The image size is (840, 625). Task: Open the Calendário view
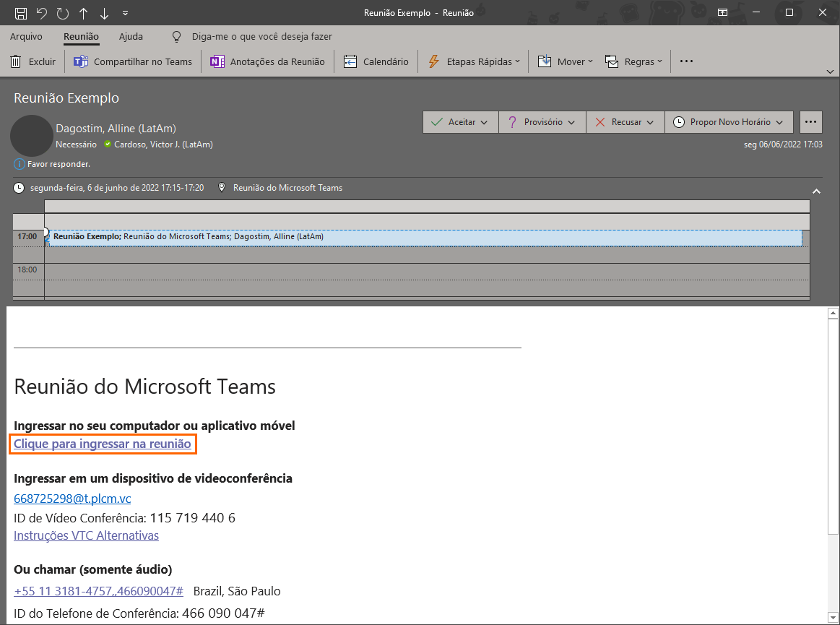(x=376, y=61)
